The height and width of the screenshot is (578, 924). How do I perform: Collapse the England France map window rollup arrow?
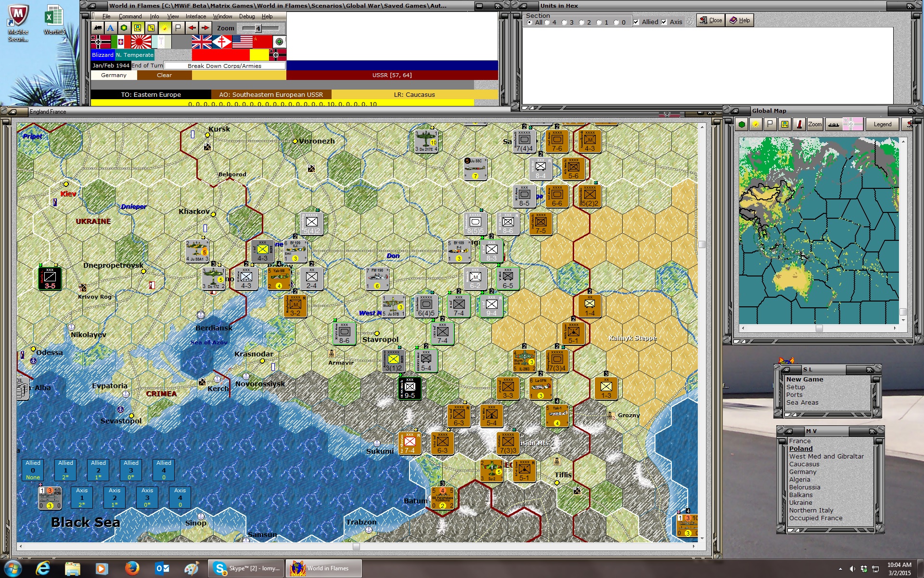(12, 112)
